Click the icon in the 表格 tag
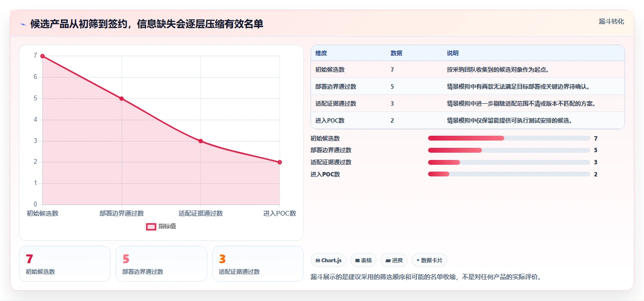 [x=357, y=260]
